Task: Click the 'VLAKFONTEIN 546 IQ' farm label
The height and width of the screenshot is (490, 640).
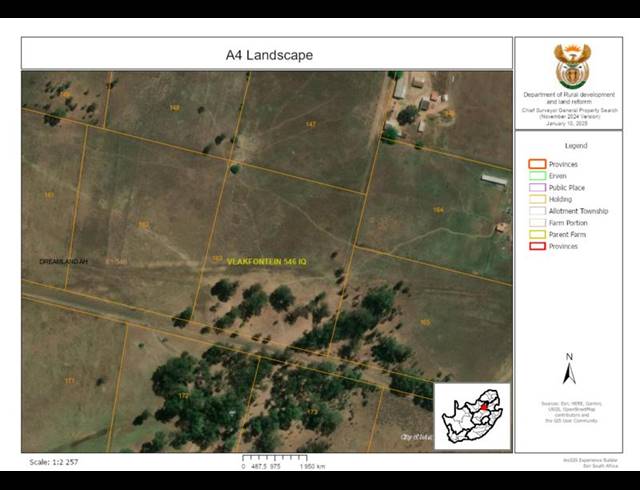Action: [x=267, y=261]
